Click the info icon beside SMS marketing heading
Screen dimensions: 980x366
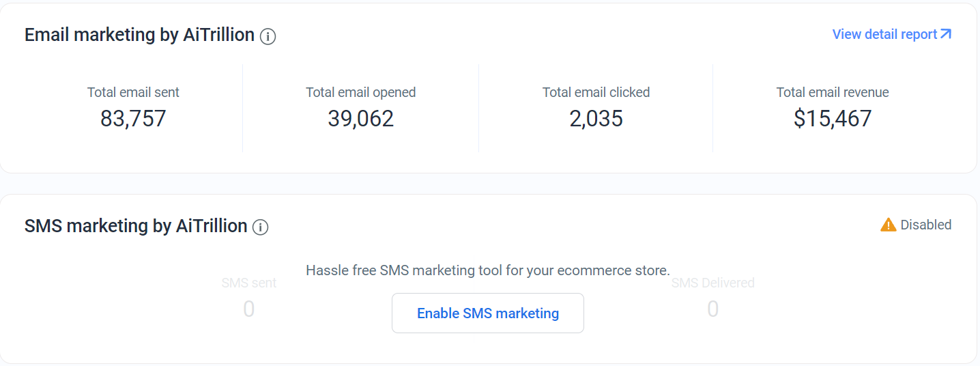(260, 227)
